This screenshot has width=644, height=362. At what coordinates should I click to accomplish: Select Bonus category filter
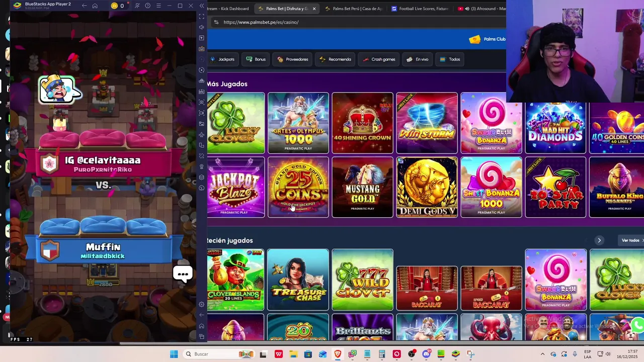pos(256,59)
